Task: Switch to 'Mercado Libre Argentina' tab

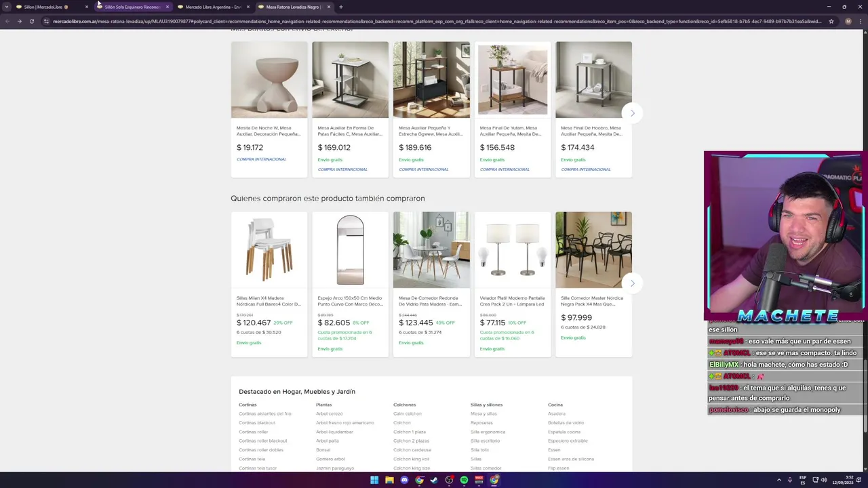Action: click(x=213, y=7)
